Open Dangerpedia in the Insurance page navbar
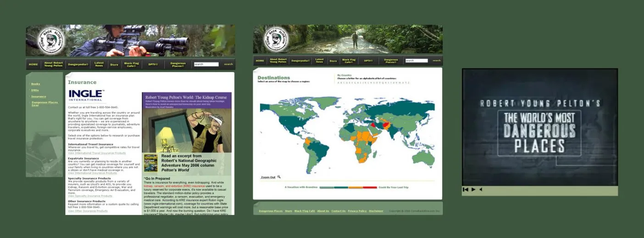The image size is (644, 238). click(x=78, y=64)
